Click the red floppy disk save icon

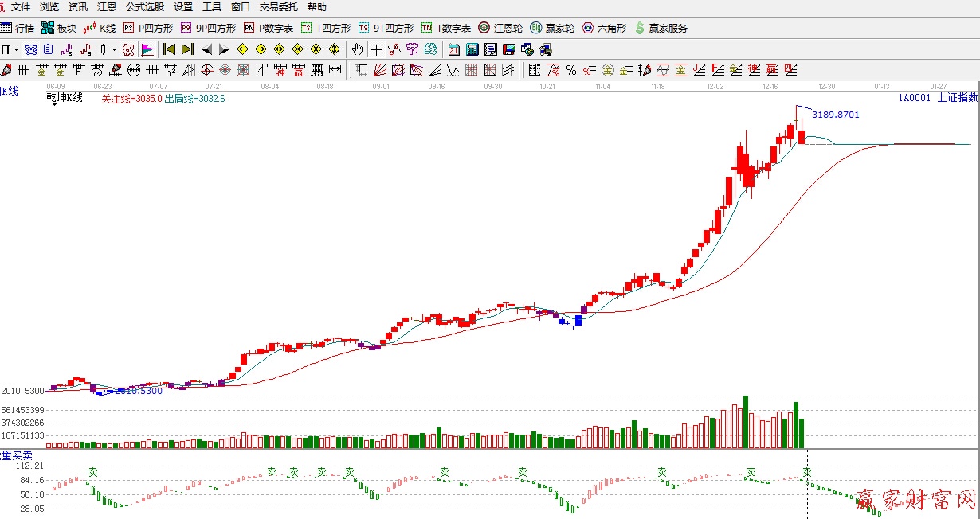point(508,49)
